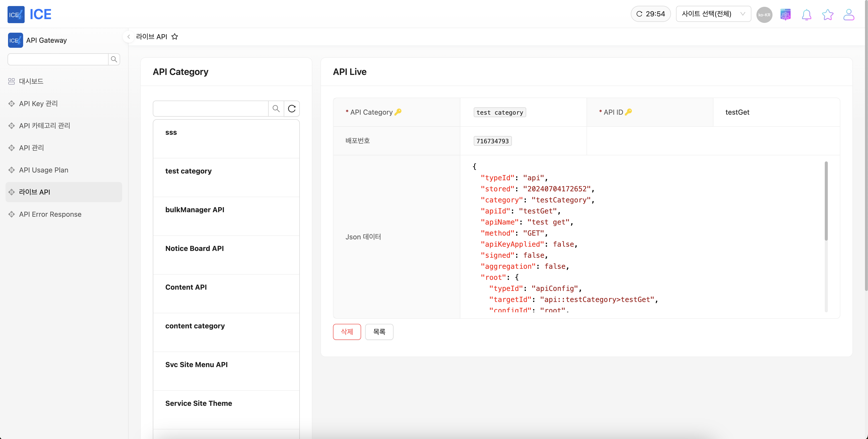Click the "stored" JSON line

click(x=538, y=189)
